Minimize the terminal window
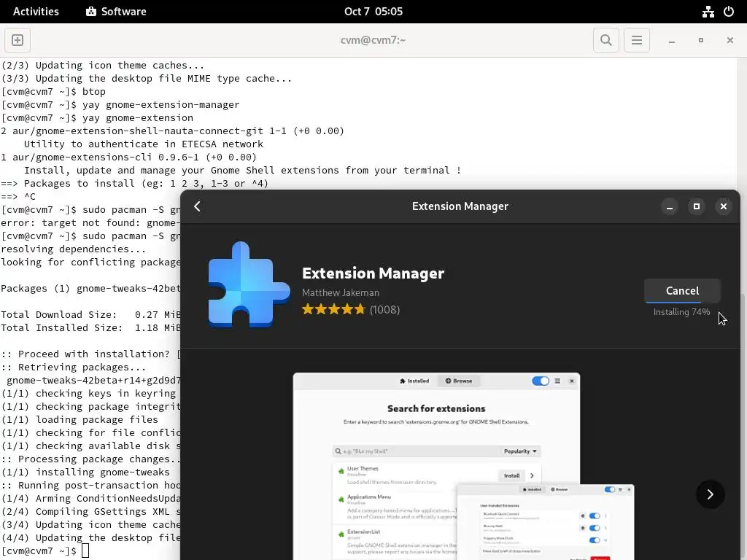Viewport: 747px width, 560px height. [x=672, y=41]
